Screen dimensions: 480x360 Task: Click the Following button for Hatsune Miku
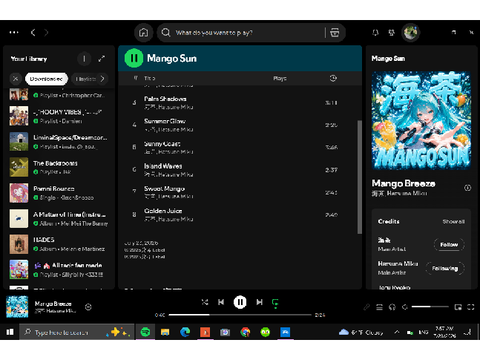[x=445, y=268]
